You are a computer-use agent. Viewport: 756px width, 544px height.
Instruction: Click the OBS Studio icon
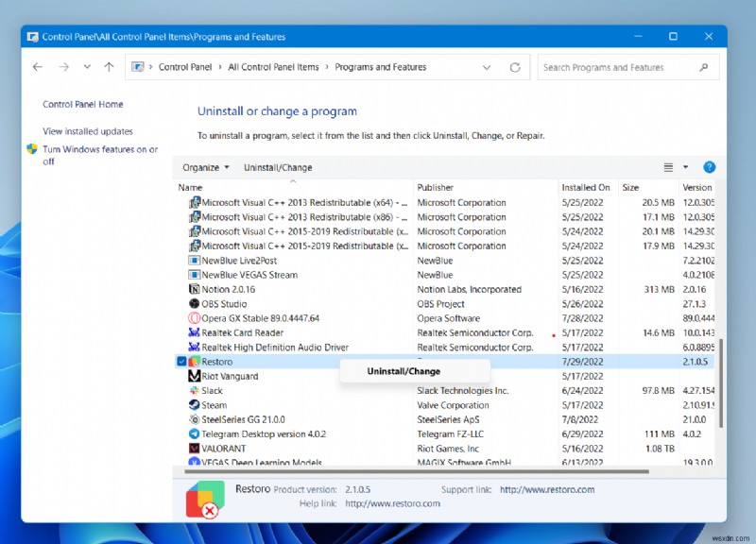[194, 304]
